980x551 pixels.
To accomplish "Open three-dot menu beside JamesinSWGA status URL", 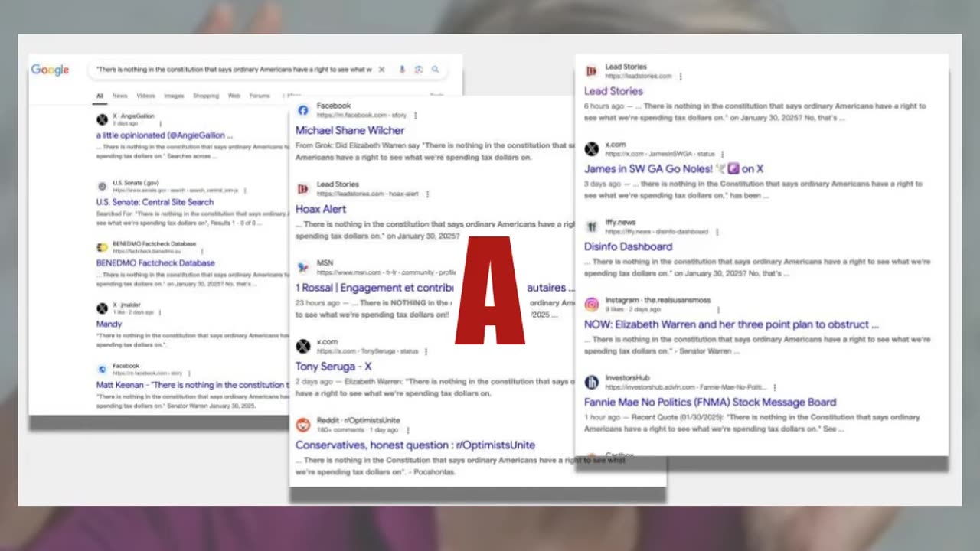I will (x=722, y=154).
